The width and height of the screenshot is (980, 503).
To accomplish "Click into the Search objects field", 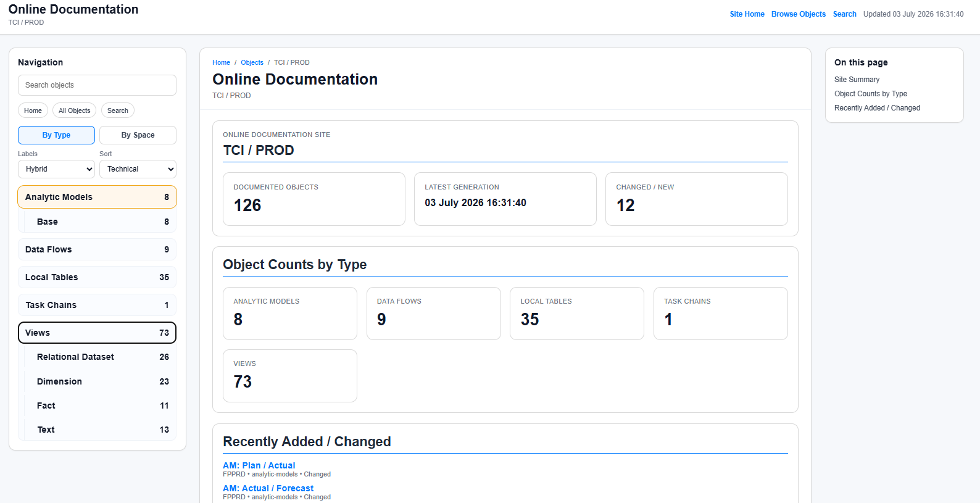I will 97,85.
